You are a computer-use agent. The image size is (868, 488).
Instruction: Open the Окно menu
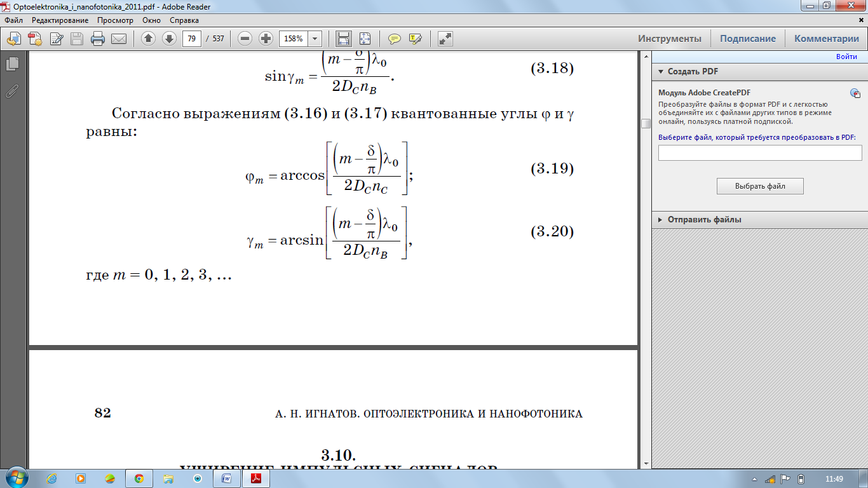[x=152, y=20]
